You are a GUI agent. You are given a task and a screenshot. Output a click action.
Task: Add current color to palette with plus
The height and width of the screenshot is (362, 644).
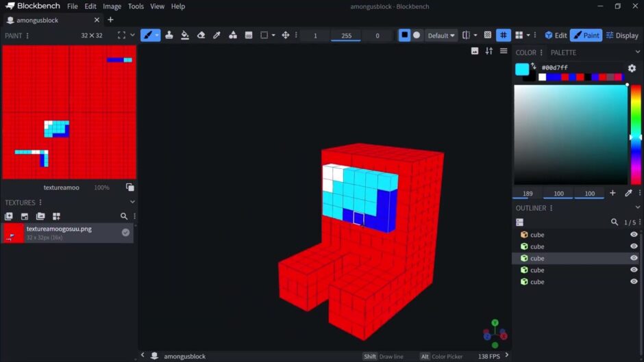(612, 194)
